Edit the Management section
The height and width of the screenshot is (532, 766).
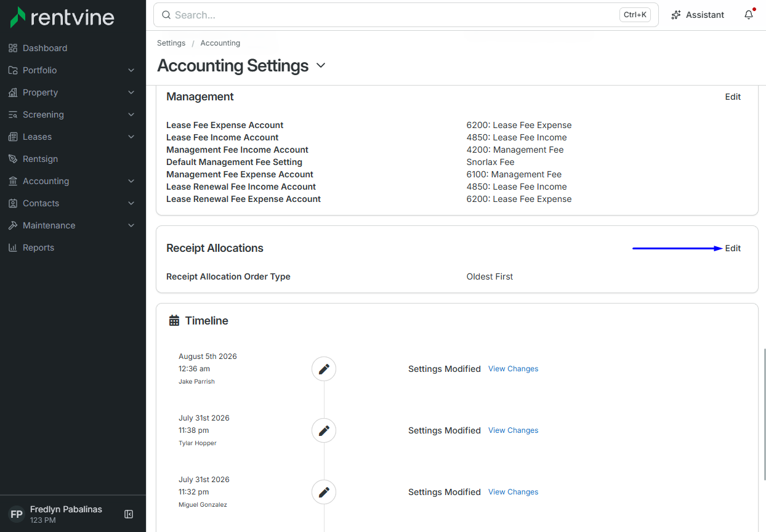733,97
